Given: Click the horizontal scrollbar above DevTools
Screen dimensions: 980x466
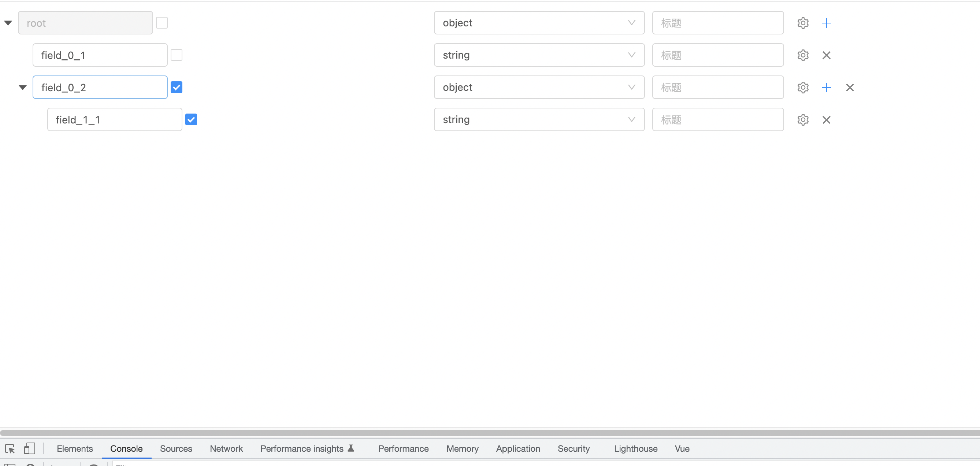Looking at the screenshot, I should tap(489, 433).
